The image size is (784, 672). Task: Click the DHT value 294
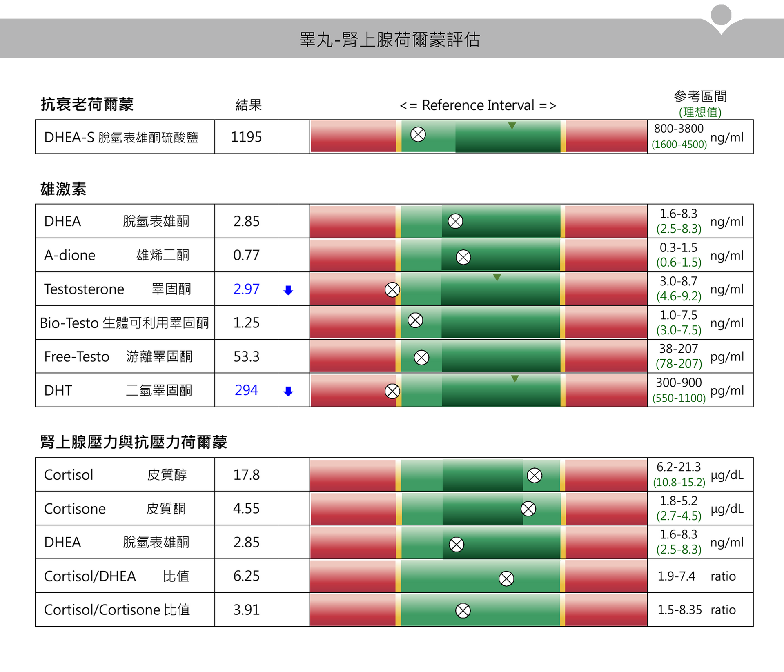point(246,390)
